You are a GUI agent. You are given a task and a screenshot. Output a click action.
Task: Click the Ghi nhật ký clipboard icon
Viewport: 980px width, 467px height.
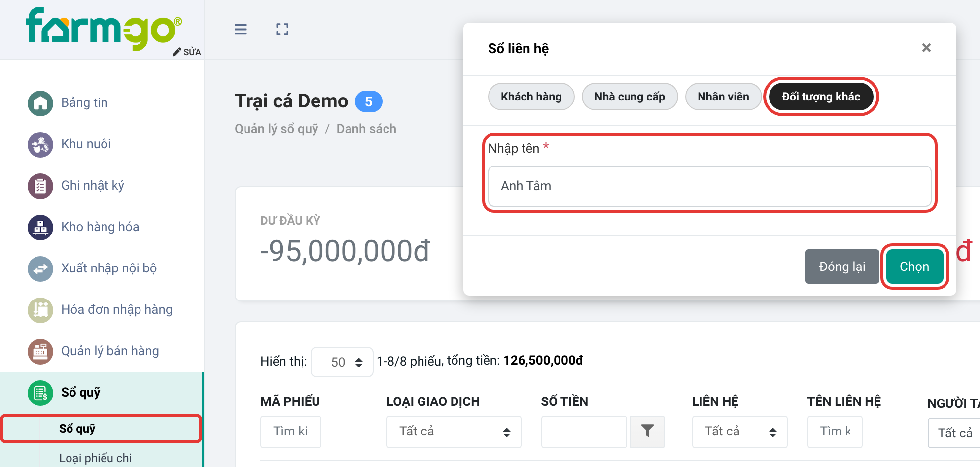coord(40,186)
